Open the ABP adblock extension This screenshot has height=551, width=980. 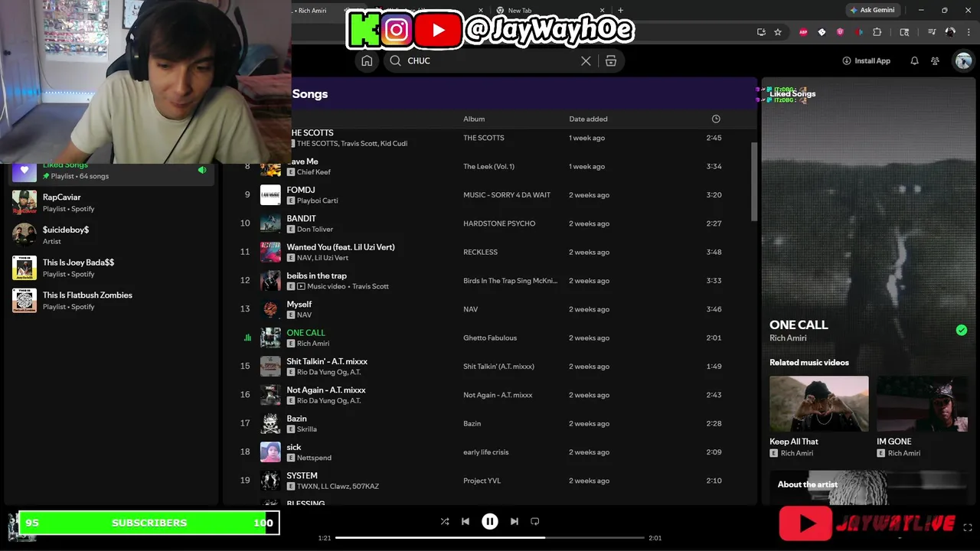coord(803,32)
